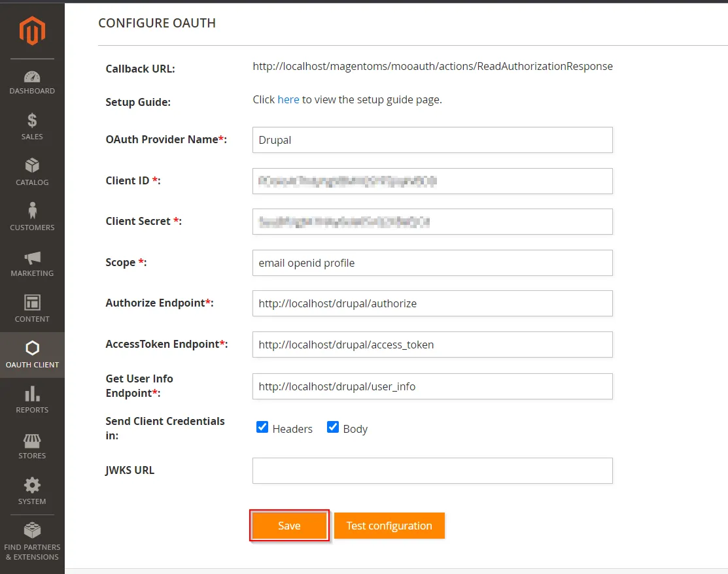Uncheck the Headers checkbox

point(262,428)
